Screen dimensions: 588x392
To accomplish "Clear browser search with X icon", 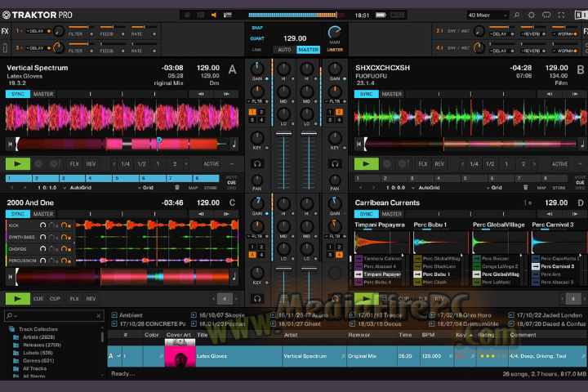I will (x=99, y=316).
